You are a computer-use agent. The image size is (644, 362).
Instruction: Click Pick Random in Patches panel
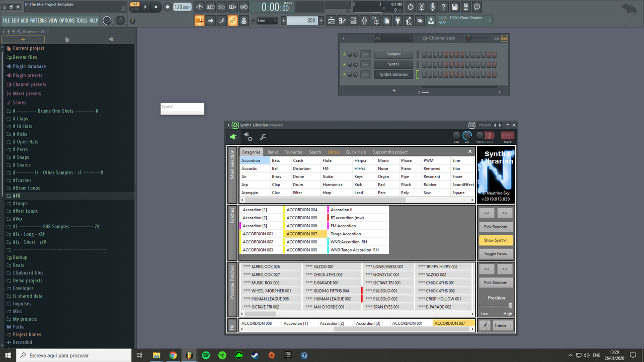pyautogui.click(x=496, y=227)
